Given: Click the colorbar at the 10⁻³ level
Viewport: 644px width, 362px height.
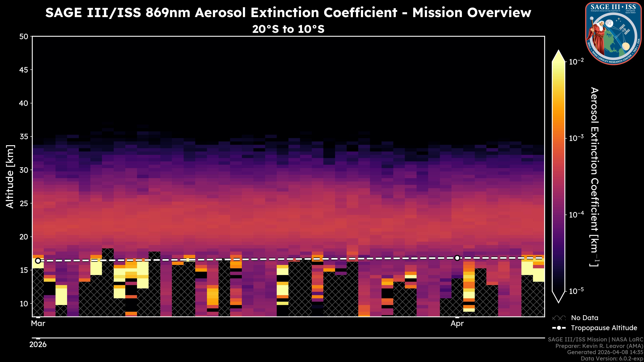Looking at the screenshot, I should click(x=559, y=138).
